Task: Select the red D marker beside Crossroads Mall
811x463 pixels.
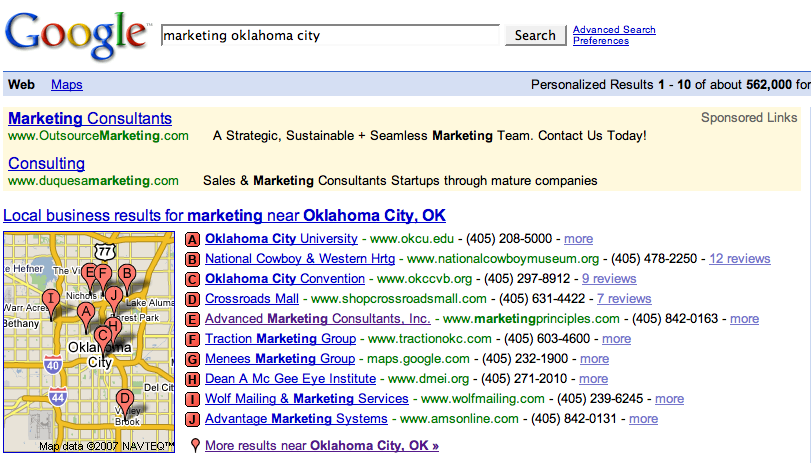Action: click(193, 299)
